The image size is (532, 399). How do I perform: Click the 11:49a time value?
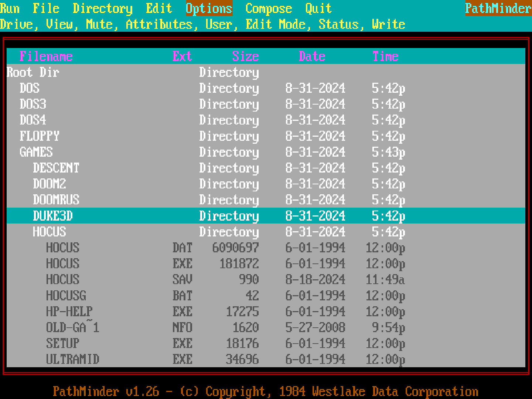[385, 280]
